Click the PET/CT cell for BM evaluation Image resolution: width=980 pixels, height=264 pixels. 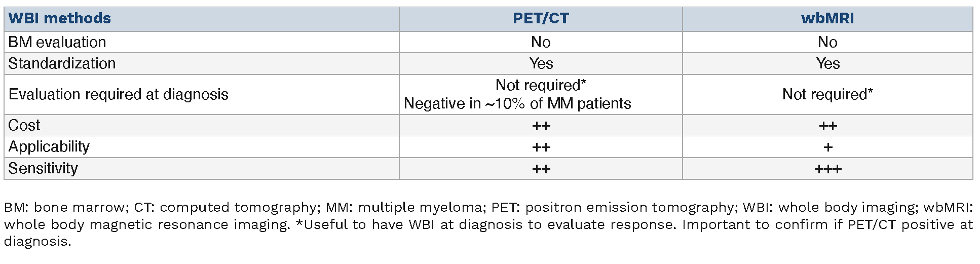click(x=541, y=42)
